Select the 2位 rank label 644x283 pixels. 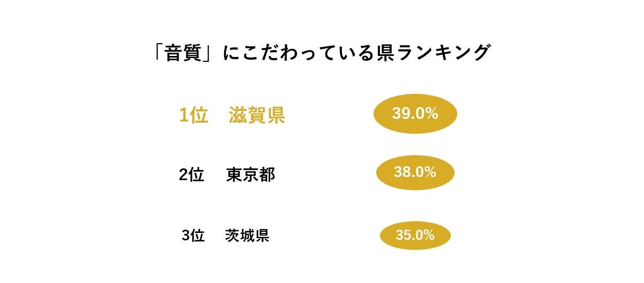(x=192, y=175)
